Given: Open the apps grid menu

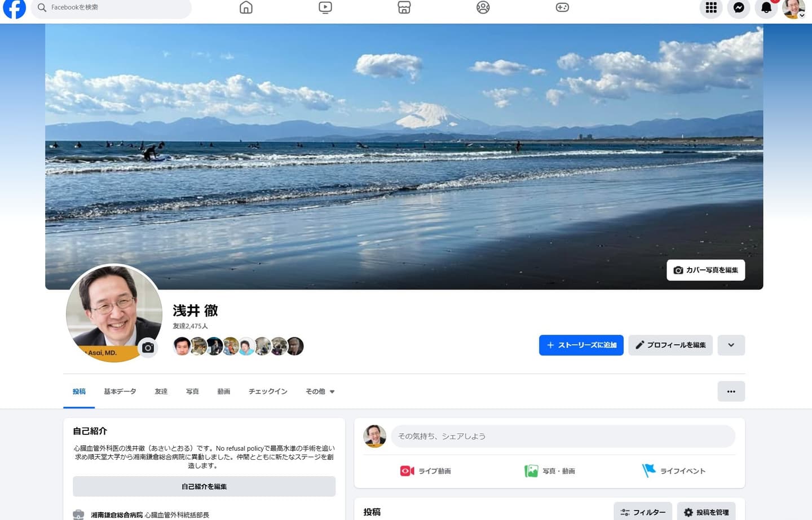Looking at the screenshot, I should tap(711, 8).
